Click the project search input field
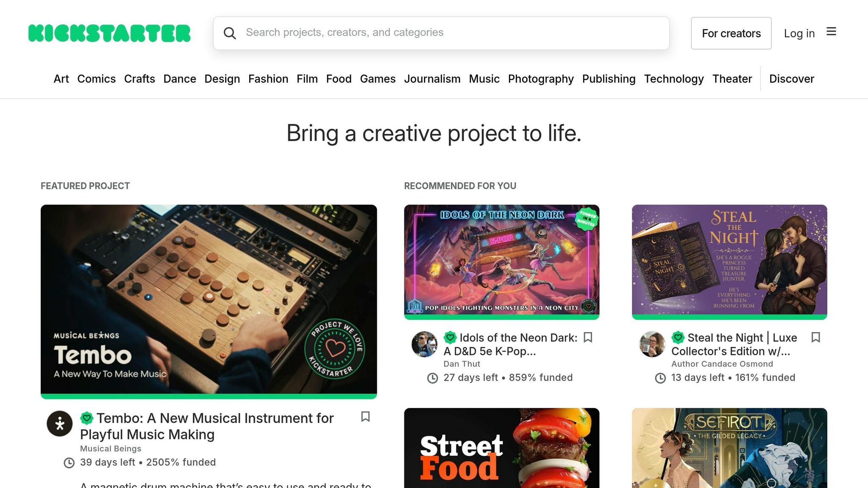Screen dimensions: 868x488 click(x=441, y=33)
